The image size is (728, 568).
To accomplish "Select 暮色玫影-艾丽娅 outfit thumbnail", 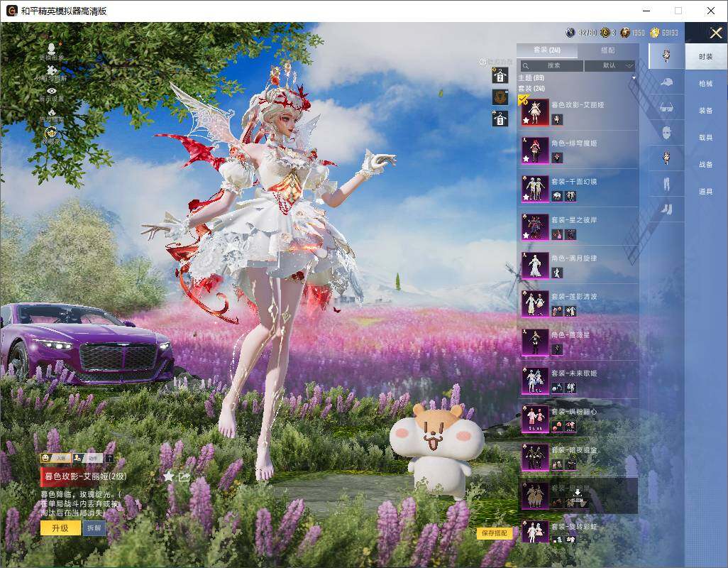I will pos(535,112).
